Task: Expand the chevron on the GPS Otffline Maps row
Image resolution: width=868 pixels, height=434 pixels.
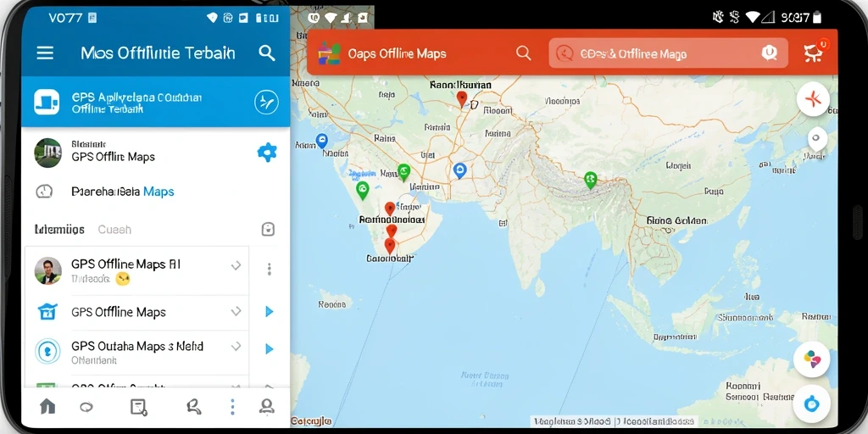Action: [236, 311]
